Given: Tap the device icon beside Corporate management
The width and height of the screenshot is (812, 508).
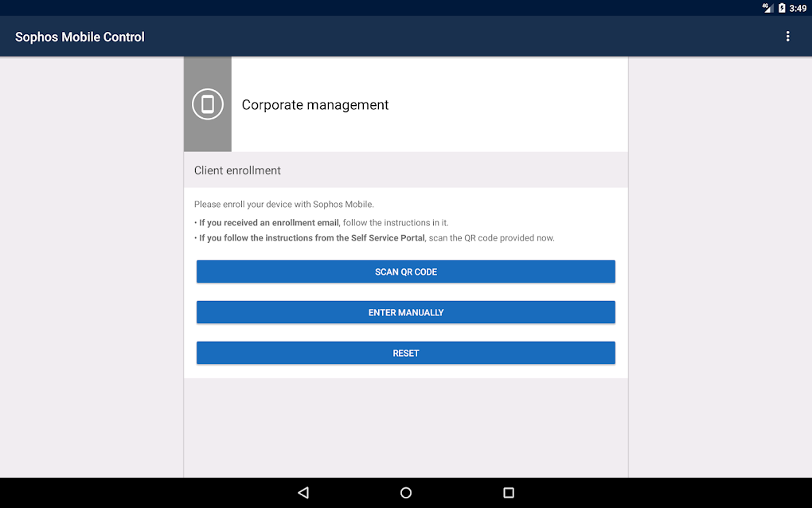Looking at the screenshot, I should 207,104.
